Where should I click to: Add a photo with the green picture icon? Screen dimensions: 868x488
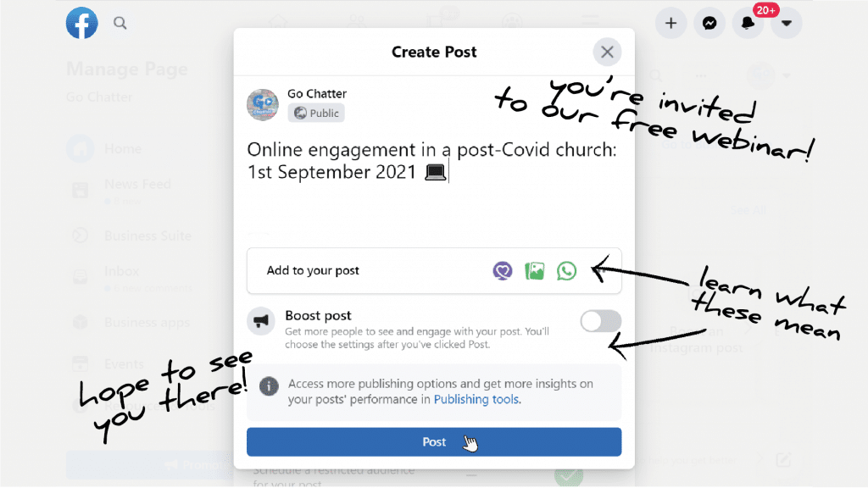(x=534, y=270)
